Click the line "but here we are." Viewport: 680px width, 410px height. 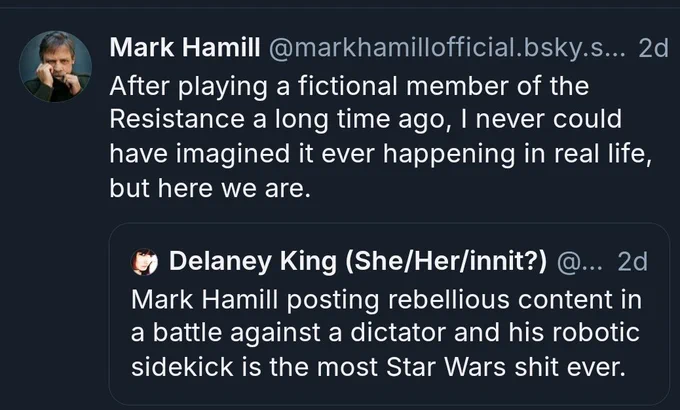(210, 188)
